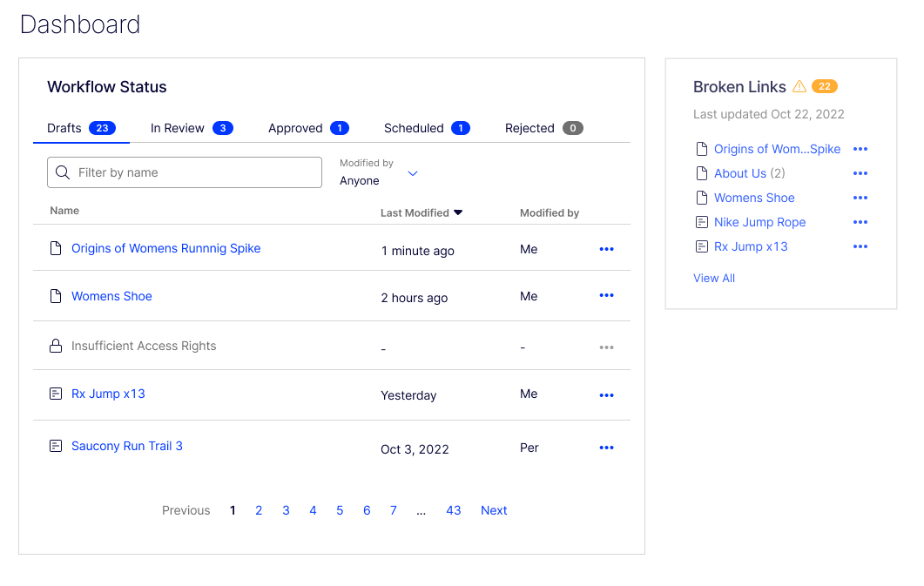Jump to page 43 in pagination
Image resolution: width=924 pixels, height=586 pixels.
[x=453, y=510]
